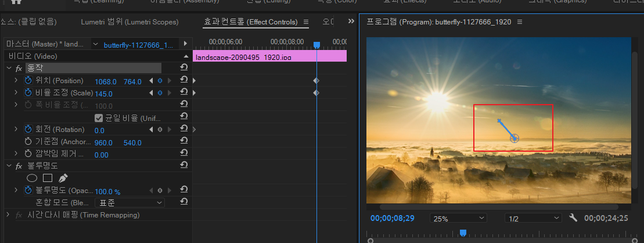This screenshot has width=644, height=243.
Task: Reset the Motion (동작) effect
Action: pyautogui.click(x=184, y=67)
